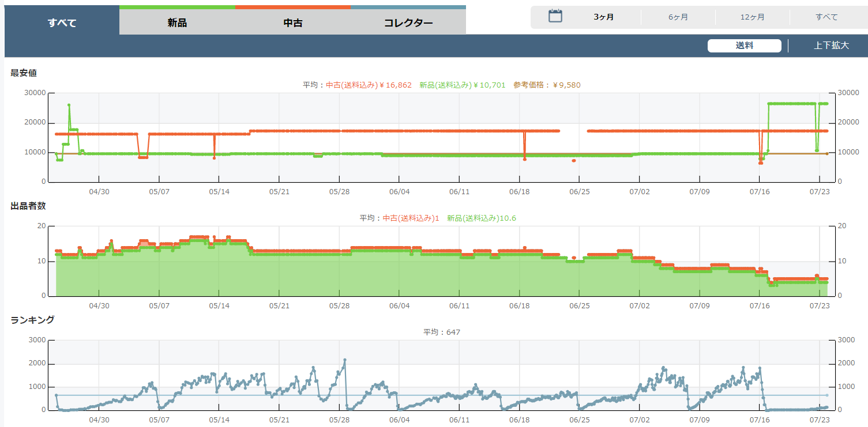Switch to the コレクター tab
The image size is (868, 427).
[408, 23]
